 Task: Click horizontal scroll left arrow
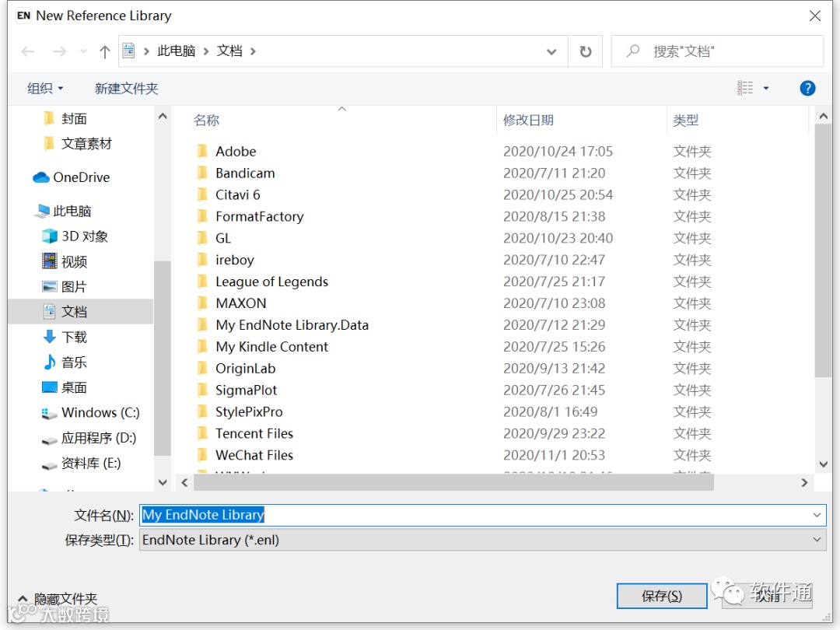point(184,483)
